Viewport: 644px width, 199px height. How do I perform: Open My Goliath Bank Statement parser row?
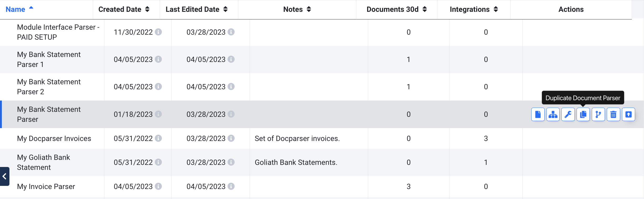[x=44, y=162]
